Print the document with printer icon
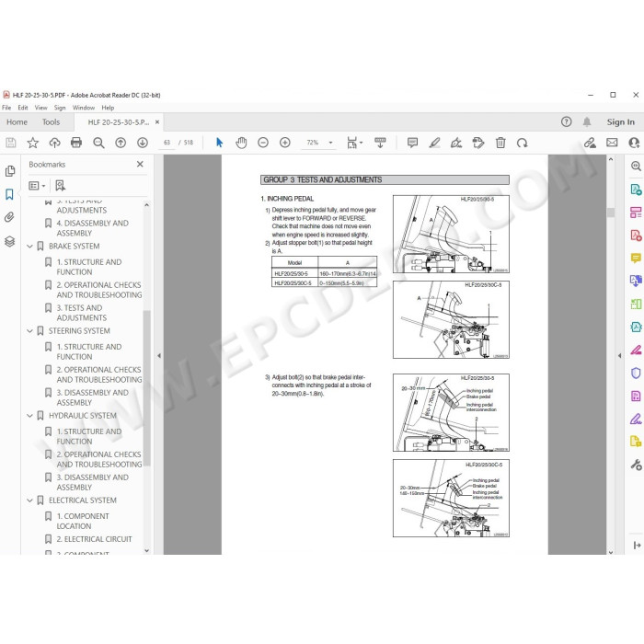The image size is (644, 644). (76, 143)
